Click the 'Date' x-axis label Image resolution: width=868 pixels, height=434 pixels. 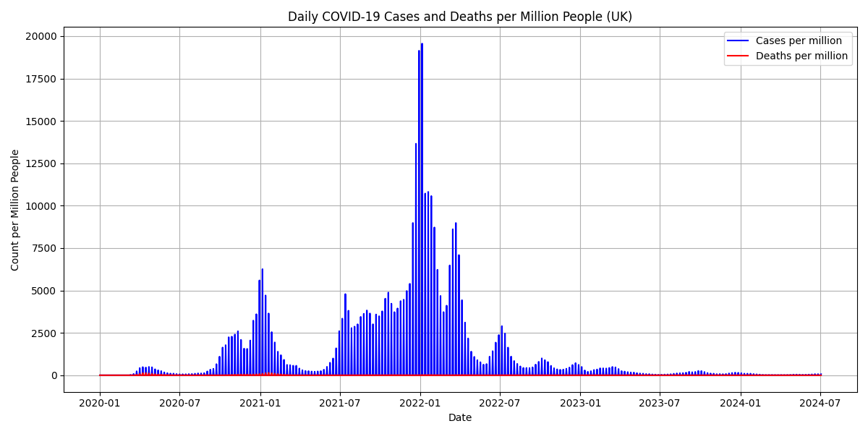click(460, 417)
